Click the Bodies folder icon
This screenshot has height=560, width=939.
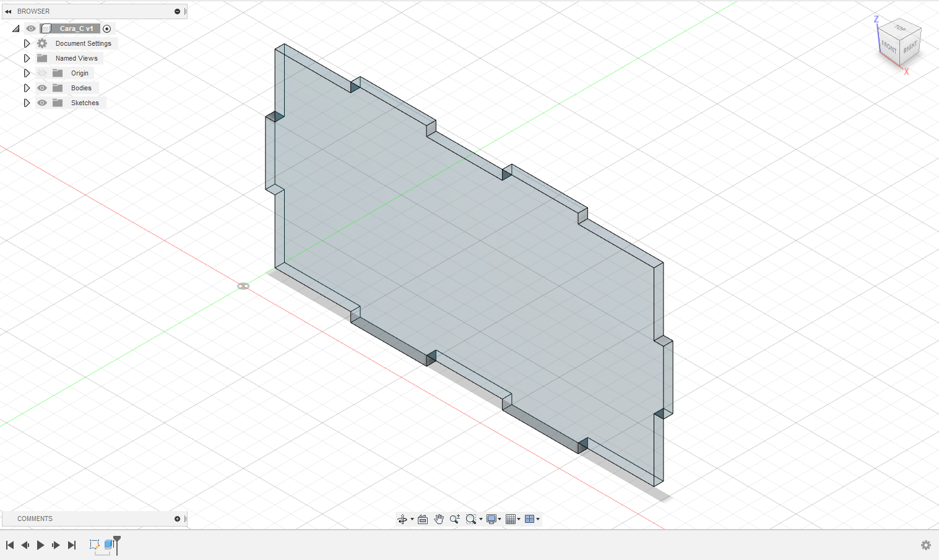point(58,88)
